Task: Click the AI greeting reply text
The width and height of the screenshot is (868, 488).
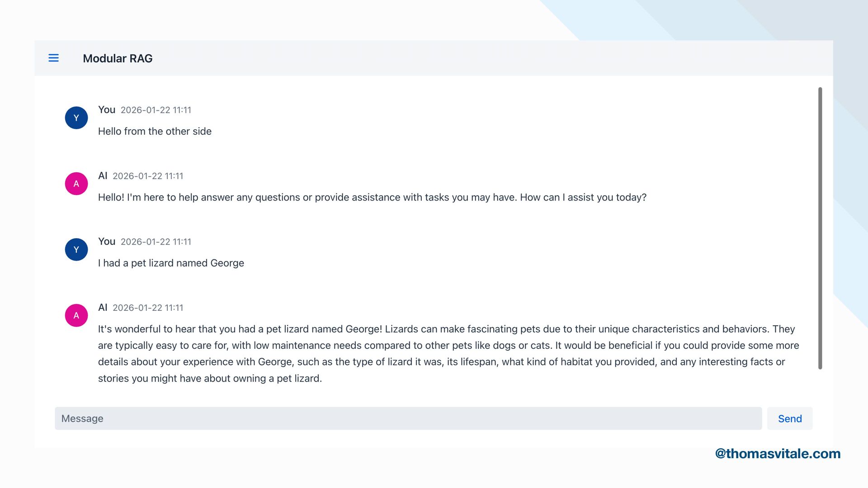Action: click(372, 197)
